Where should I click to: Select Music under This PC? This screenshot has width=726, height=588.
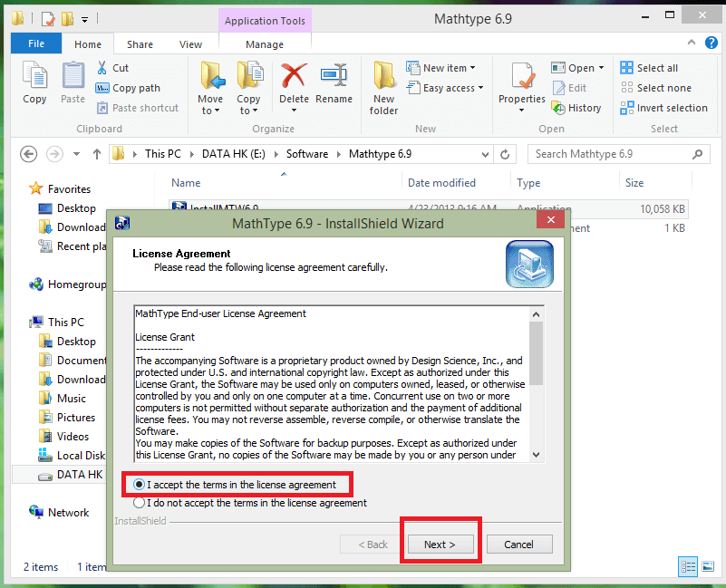pyautogui.click(x=72, y=399)
